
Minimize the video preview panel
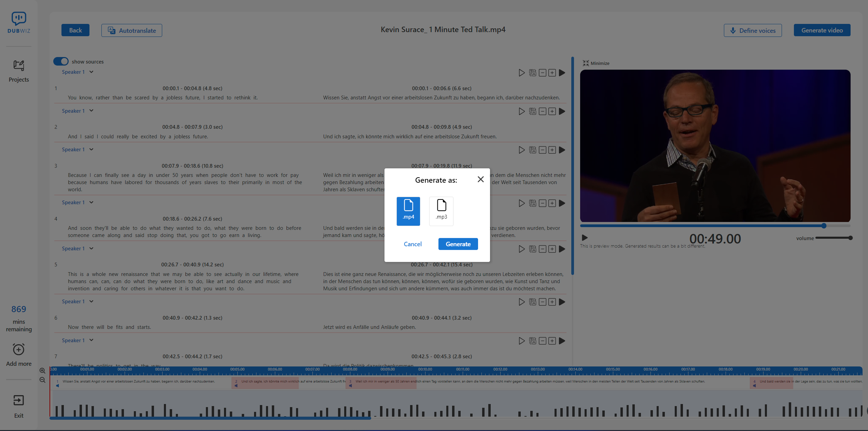[596, 63]
